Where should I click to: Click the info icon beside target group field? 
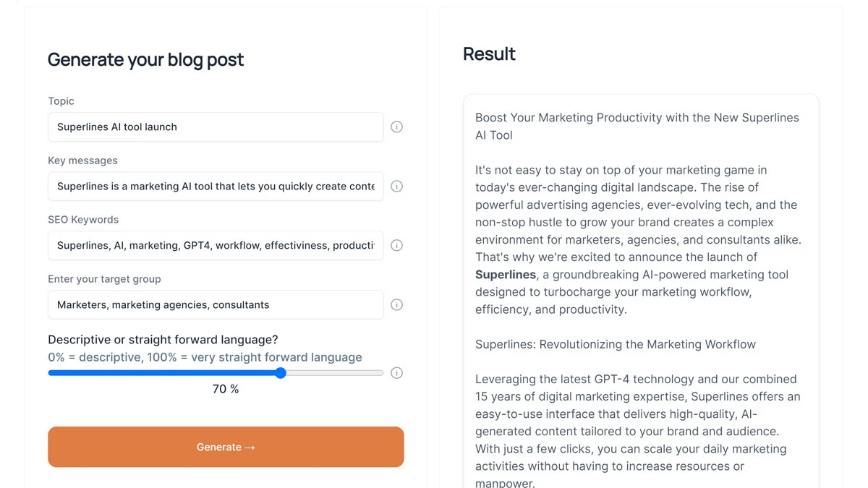click(396, 304)
